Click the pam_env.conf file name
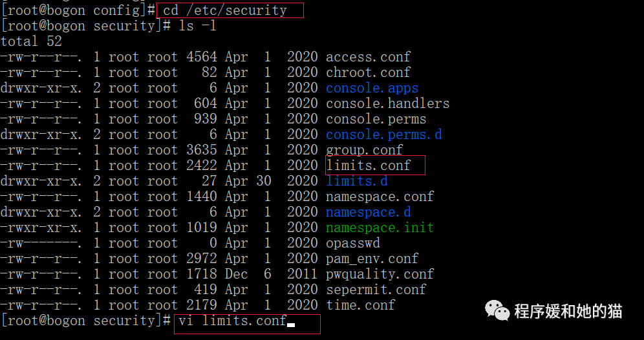The width and height of the screenshot is (644, 340). point(372,259)
